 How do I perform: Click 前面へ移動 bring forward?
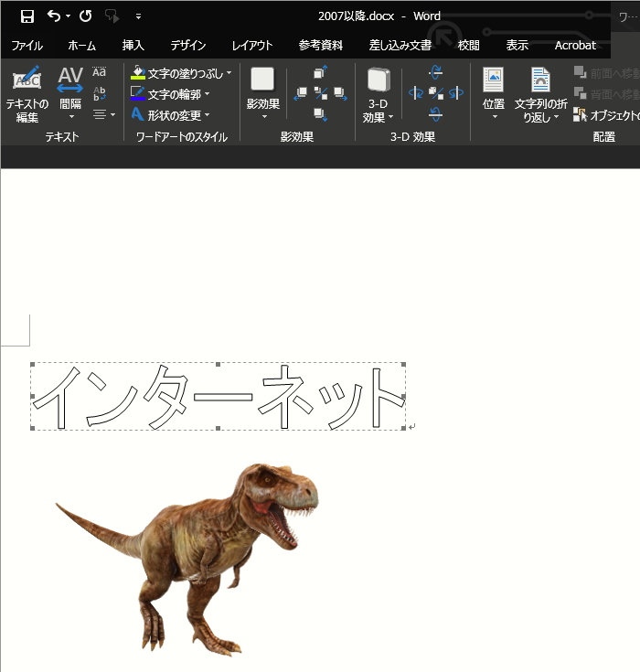(x=606, y=73)
